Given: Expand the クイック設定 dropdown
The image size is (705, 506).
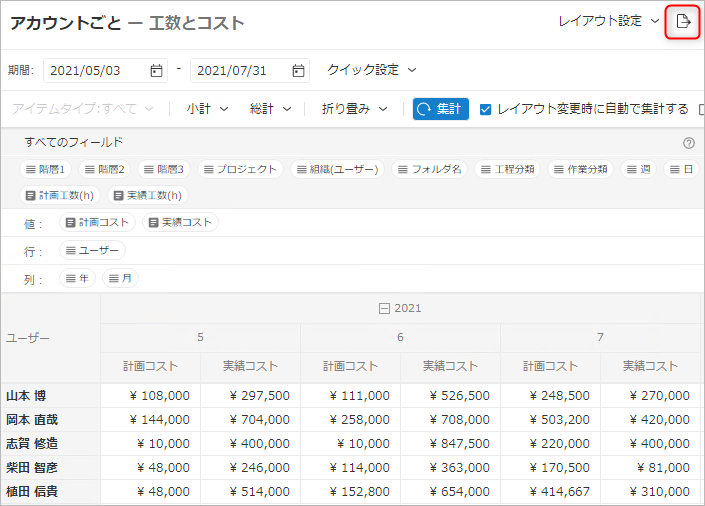Looking at the screenshot, I should (371, 70).
